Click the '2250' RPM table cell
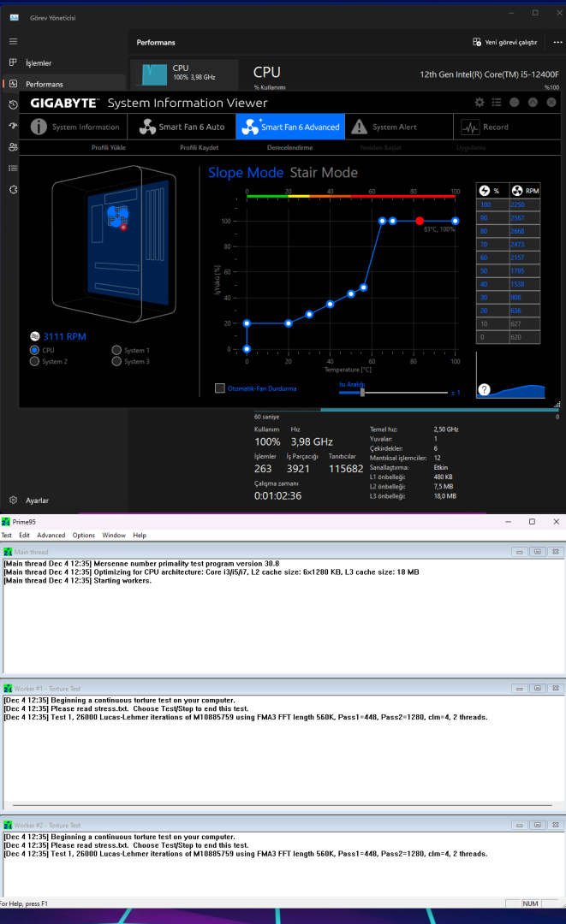 click(524, 204)
